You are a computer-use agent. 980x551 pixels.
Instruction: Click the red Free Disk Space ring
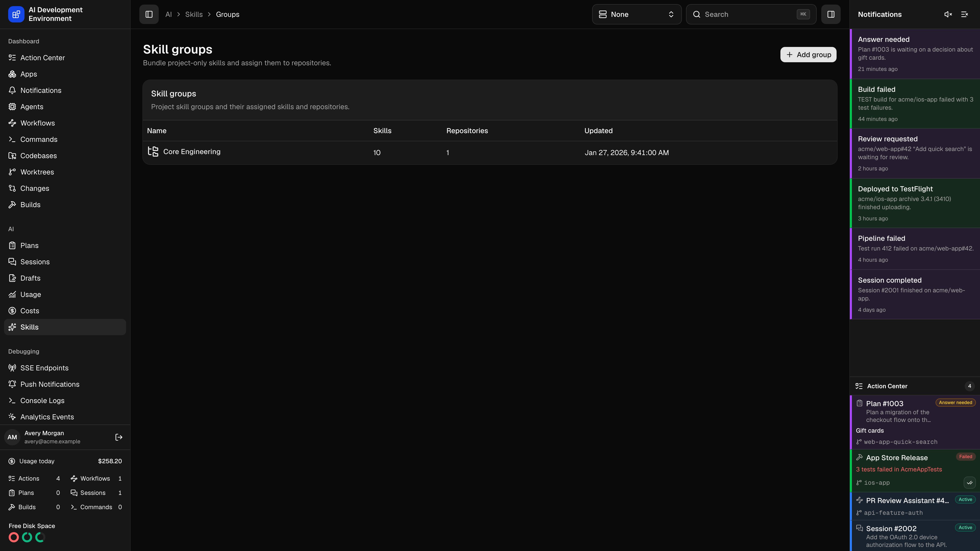(x=14, y=537)
